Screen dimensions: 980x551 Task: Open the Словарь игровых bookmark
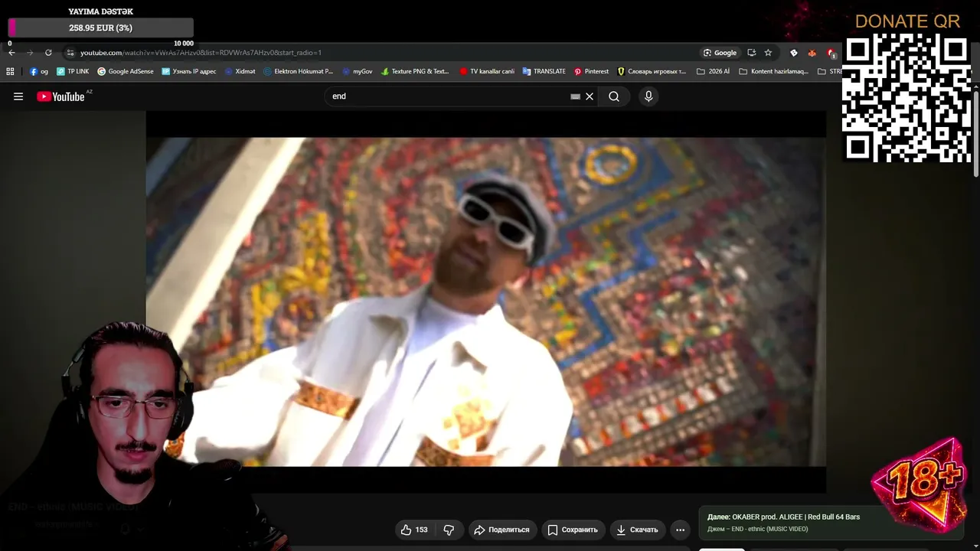(x=652, y=71)
